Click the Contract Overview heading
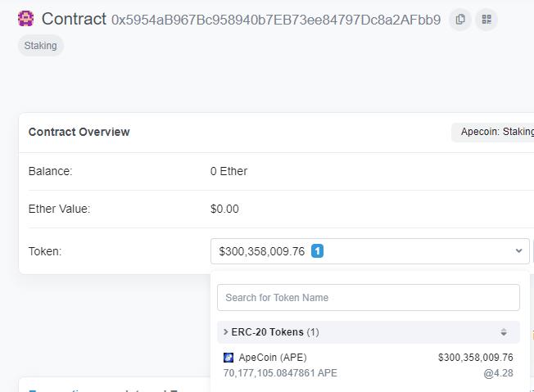Screen dimensions: 534x392 79,132
